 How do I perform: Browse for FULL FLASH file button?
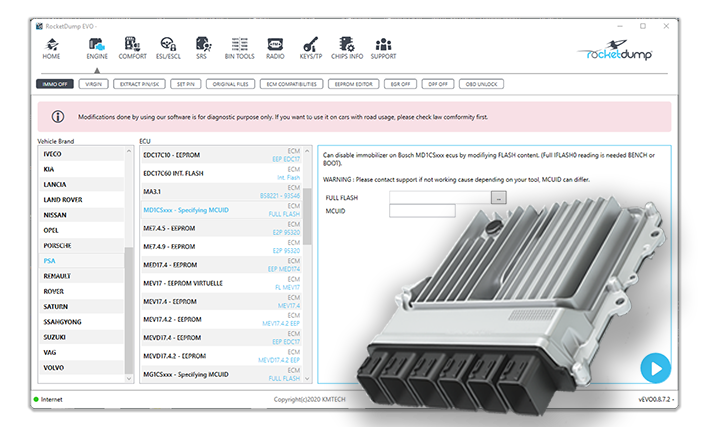pyautogui.click(x=499, y=198)
